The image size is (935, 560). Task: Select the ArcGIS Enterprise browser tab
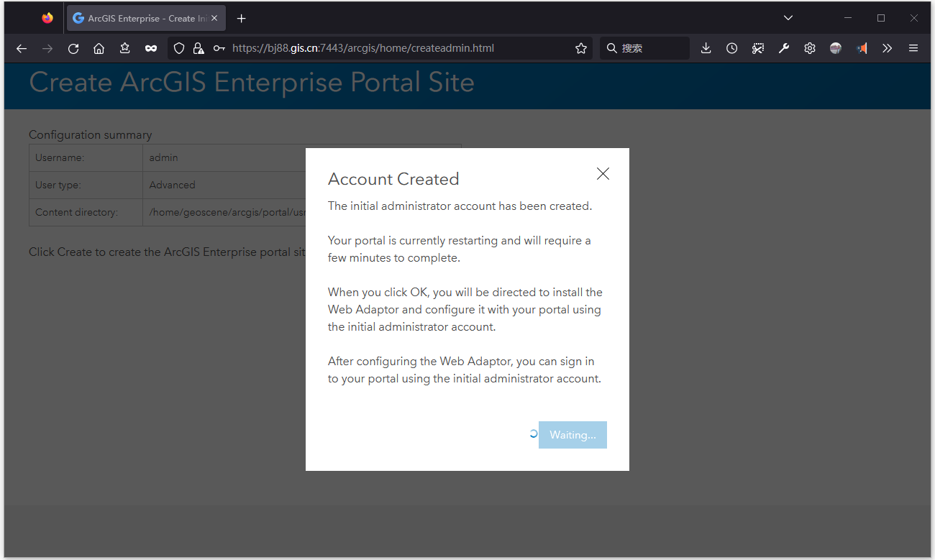(x=146, y=18)
